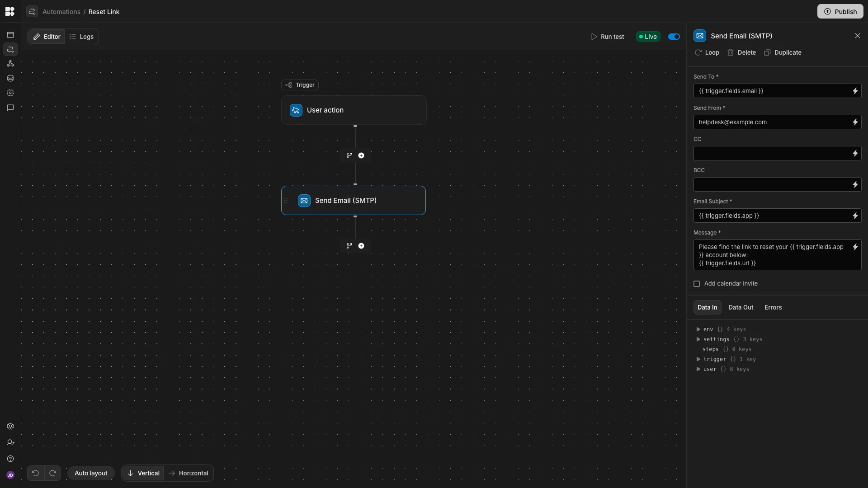Click into the CC input field
The height and width of the screenshot is (488, 868).
(x=771, y=153)
